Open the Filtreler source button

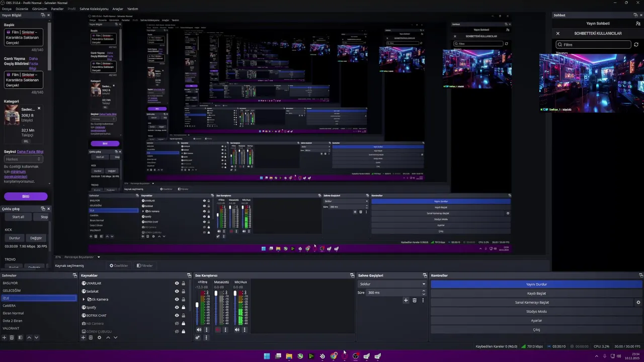(x=145, y=265)
